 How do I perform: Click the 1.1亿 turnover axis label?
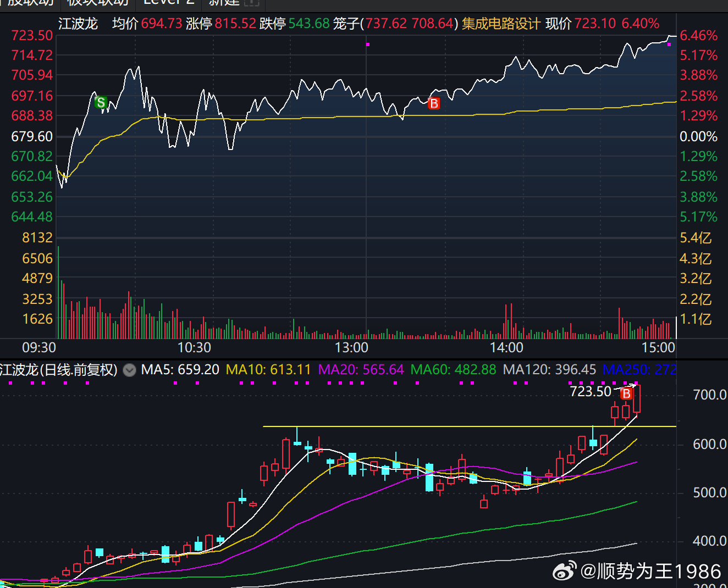point(696,319)
